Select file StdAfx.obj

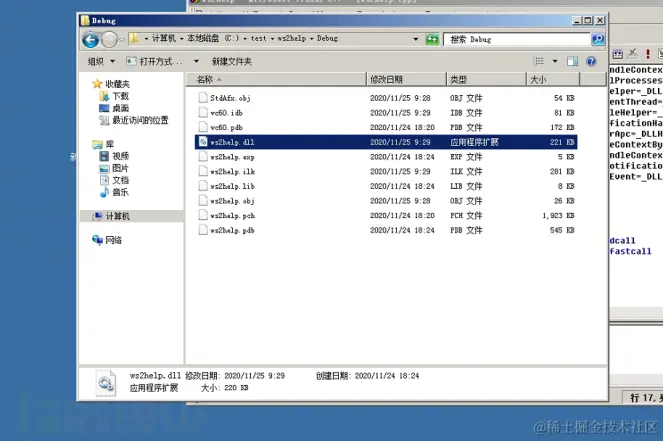click(230, 98)
